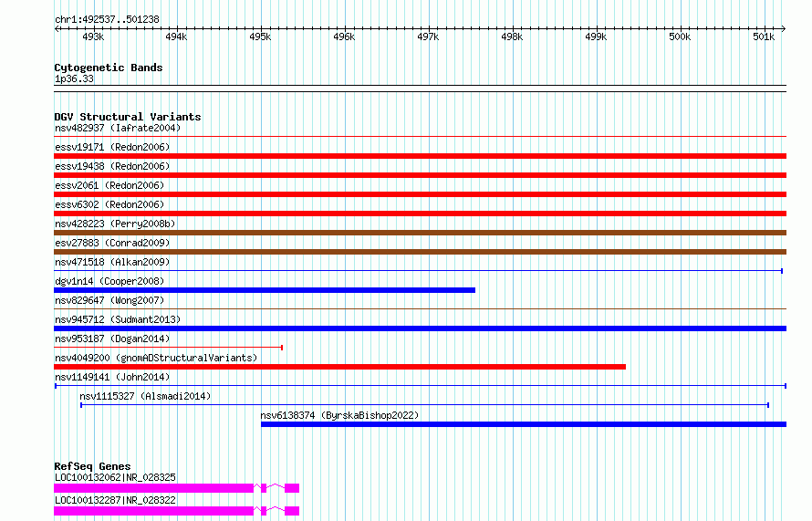Select the nsv945712 (Sudmant2013) blue bar

click(420, 328)
